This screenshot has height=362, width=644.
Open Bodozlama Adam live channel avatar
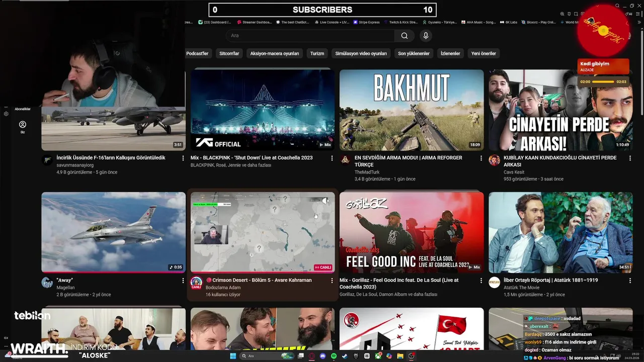click(x=196, y=283)
